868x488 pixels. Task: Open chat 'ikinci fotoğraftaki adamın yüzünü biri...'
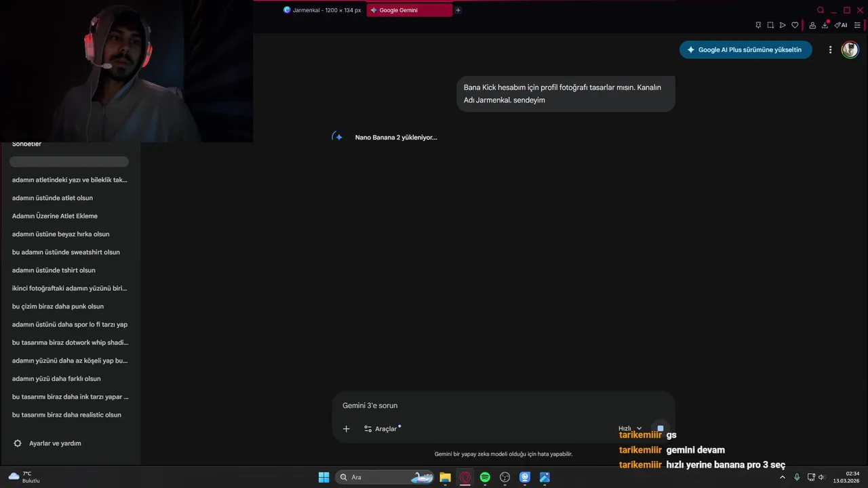tap(70, 288)
